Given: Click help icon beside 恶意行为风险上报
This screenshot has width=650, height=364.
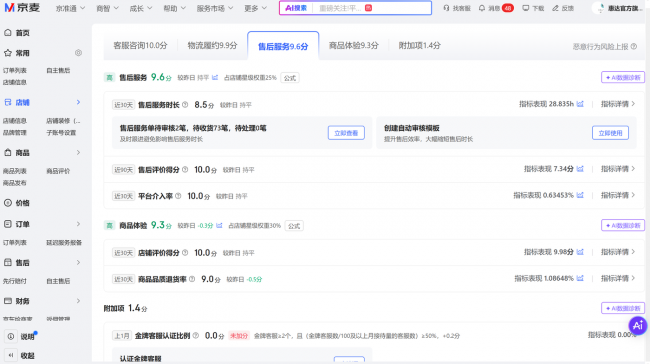Looking at the screenshot, I should pyautogui.click(x=634, y=46).
